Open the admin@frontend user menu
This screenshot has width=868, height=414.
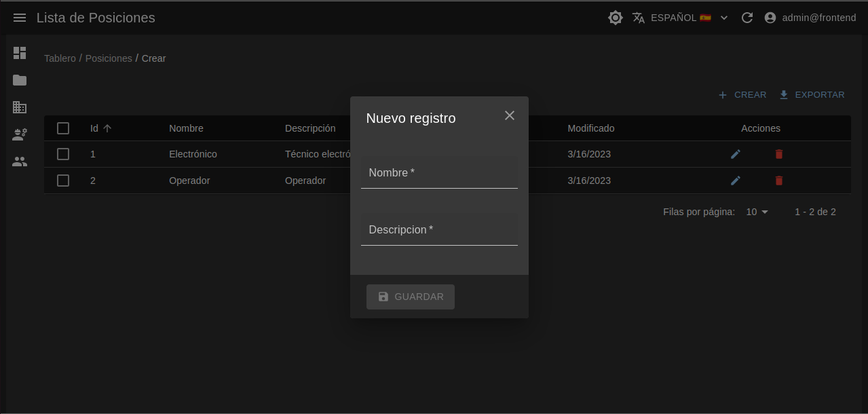pyautogui.click(x=810, y=18)
